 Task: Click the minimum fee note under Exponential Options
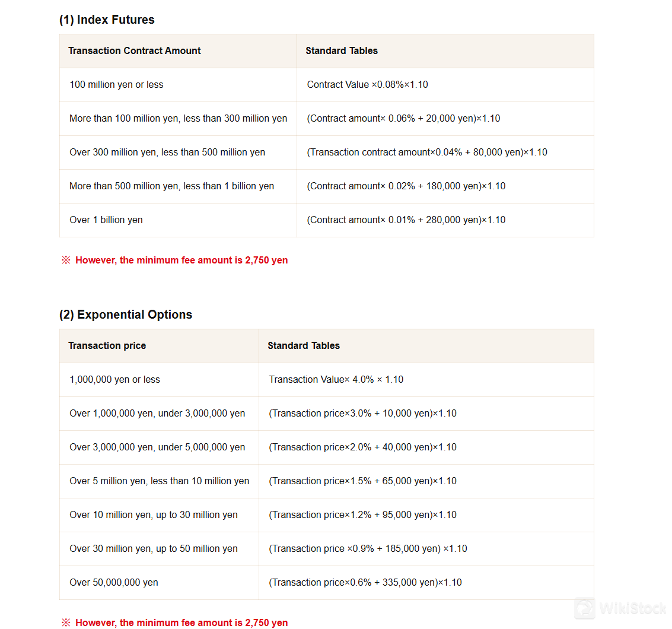click(181, 622)
